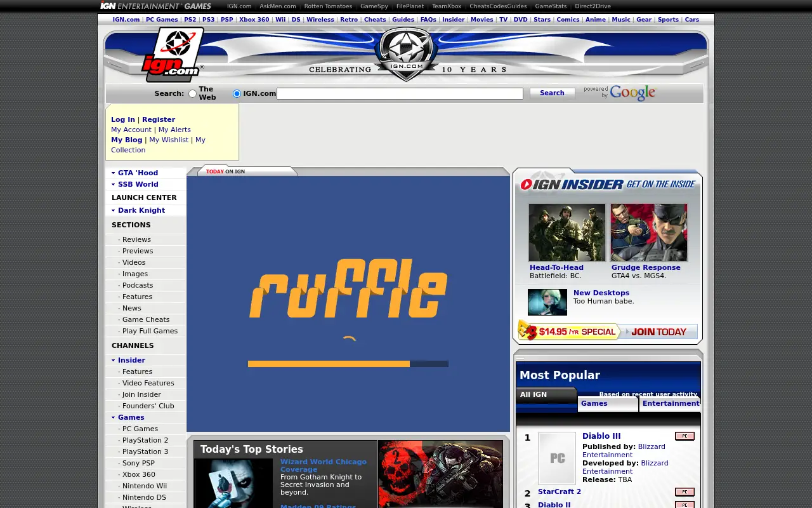Image resolution: width=812 pixels, height=508 pixels.
Task: Switch to the Games popular tab
Action: 608,404
